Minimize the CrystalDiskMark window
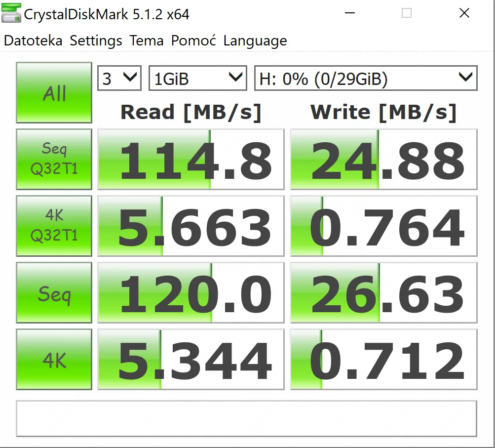 [x=350, y=13]
